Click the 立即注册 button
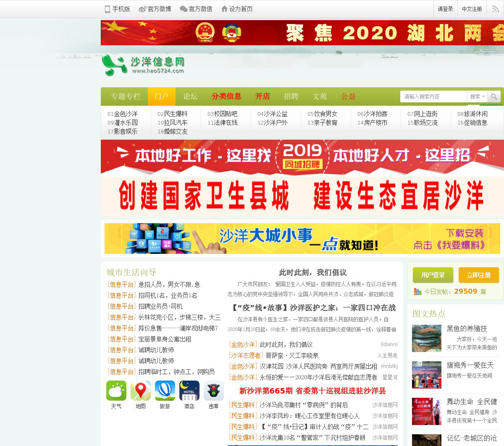The width and height of the screenshot is (504, 446). tap(479, 275)
